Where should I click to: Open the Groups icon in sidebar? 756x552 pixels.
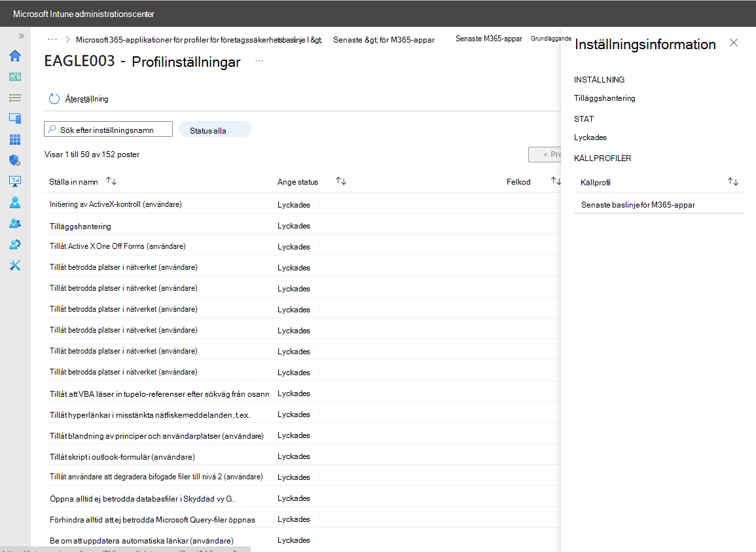point(15,223)
